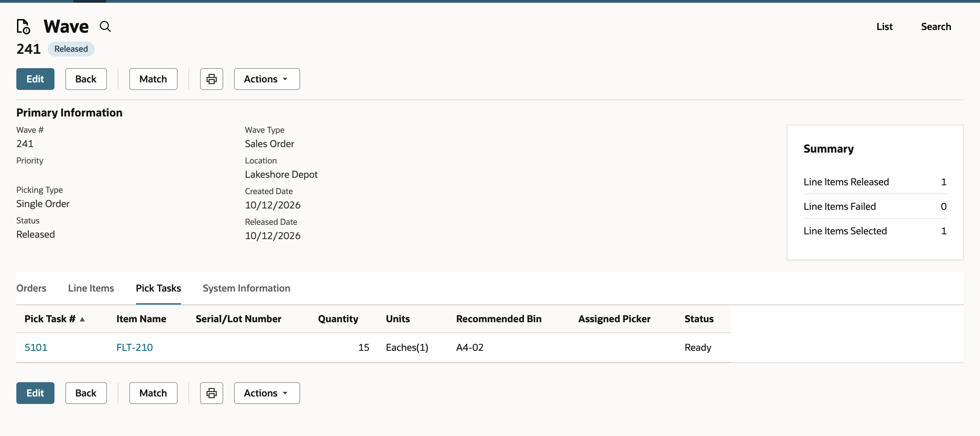Screen dimensions: 980x436
Task: Click the Released status badge
Action: tap(71, 49)
